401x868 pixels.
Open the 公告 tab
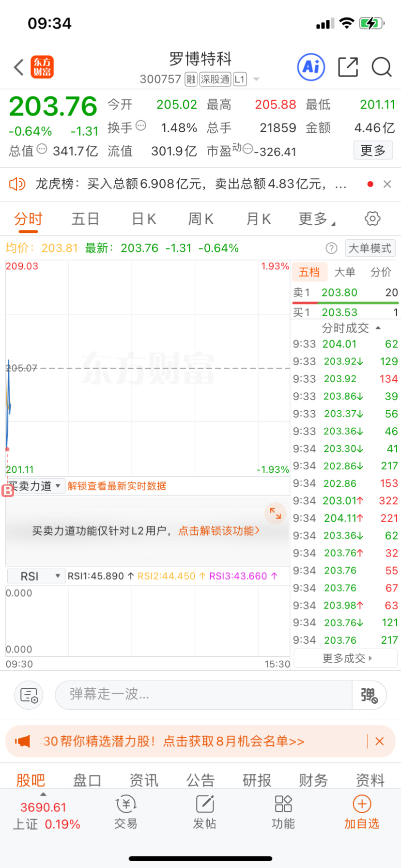coord(200,780)
